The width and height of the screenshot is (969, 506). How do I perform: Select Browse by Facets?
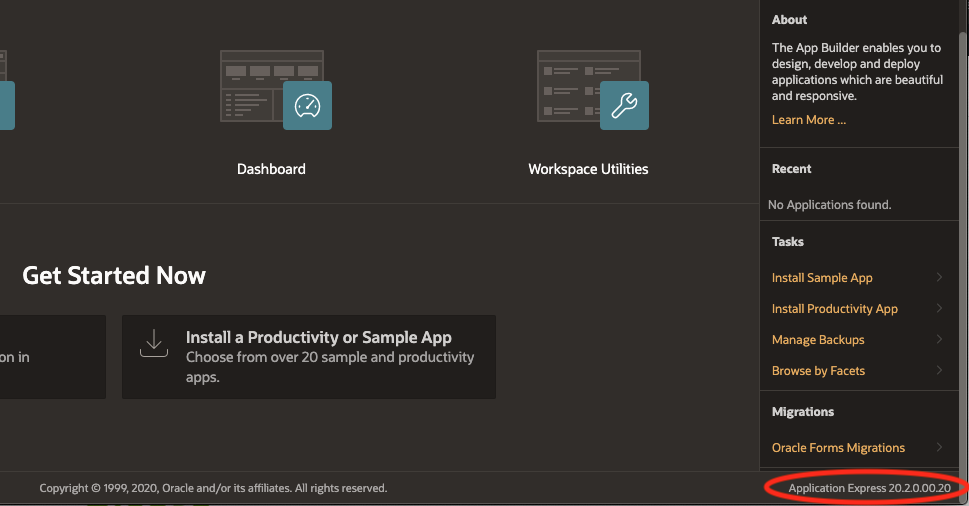[818, 371]
